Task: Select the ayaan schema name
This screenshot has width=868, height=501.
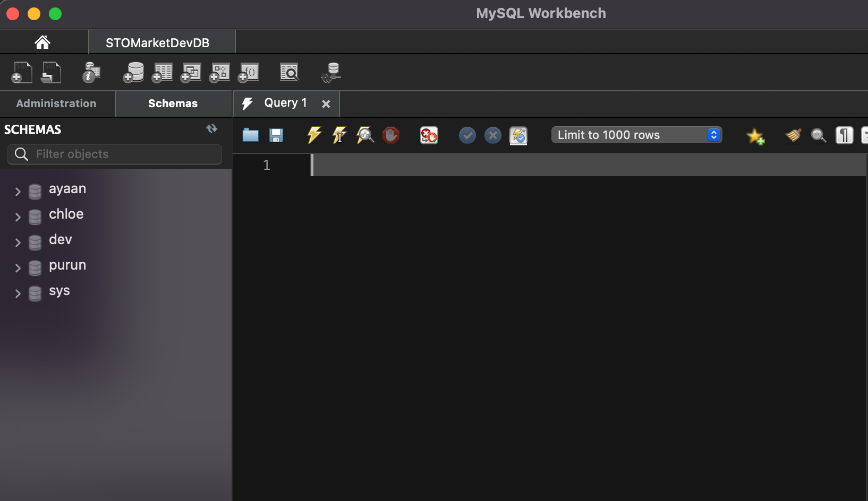Action: pyautogui.click(x=67, y=189)
